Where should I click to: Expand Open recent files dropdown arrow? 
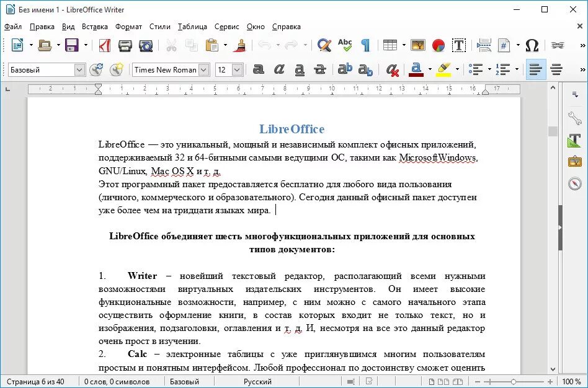(58, 45)
